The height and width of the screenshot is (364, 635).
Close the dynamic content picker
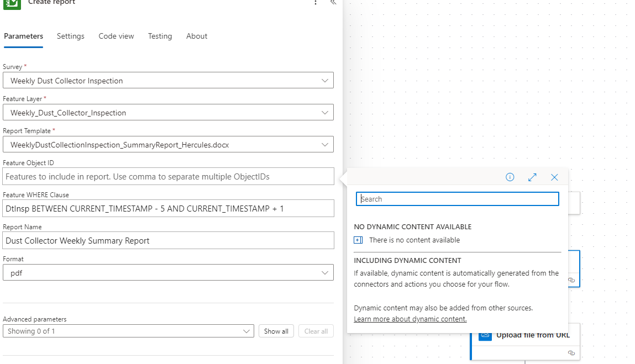tap(554, 177)
